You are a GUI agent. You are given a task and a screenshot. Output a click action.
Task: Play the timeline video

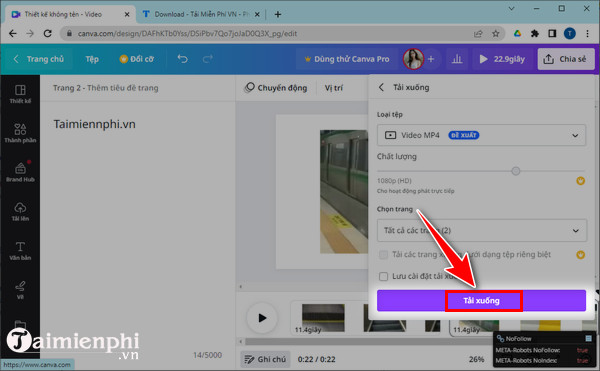point(262,317)
